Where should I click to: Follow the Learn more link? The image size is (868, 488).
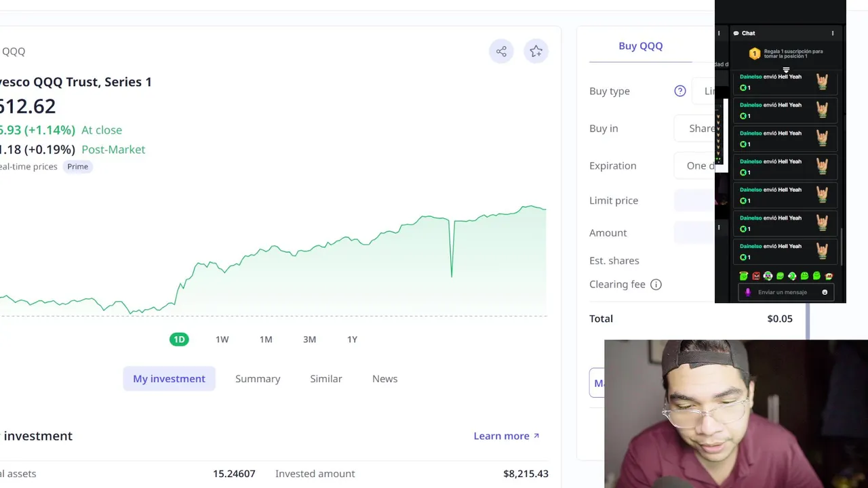[507, 436]
